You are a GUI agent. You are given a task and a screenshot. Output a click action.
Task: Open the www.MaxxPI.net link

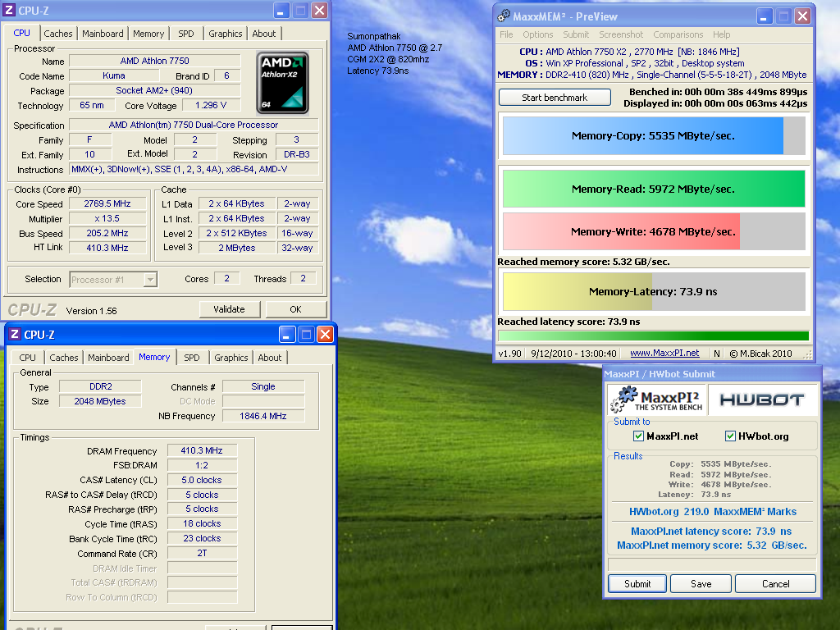(664, 353)
